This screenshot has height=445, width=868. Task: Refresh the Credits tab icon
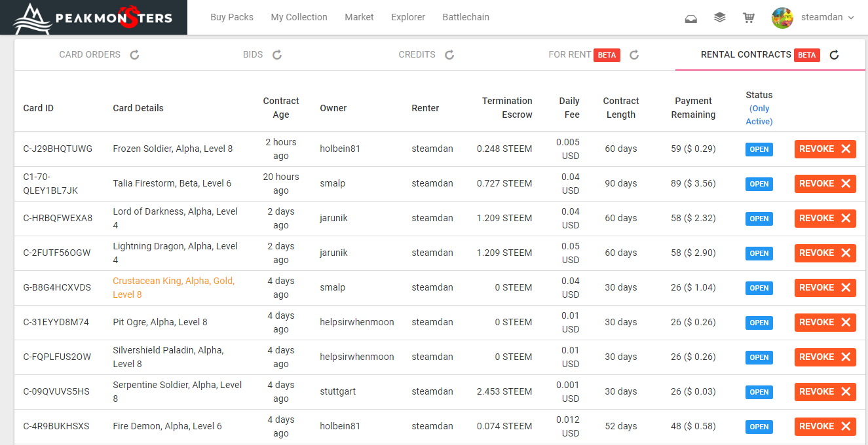pos(449,55)
